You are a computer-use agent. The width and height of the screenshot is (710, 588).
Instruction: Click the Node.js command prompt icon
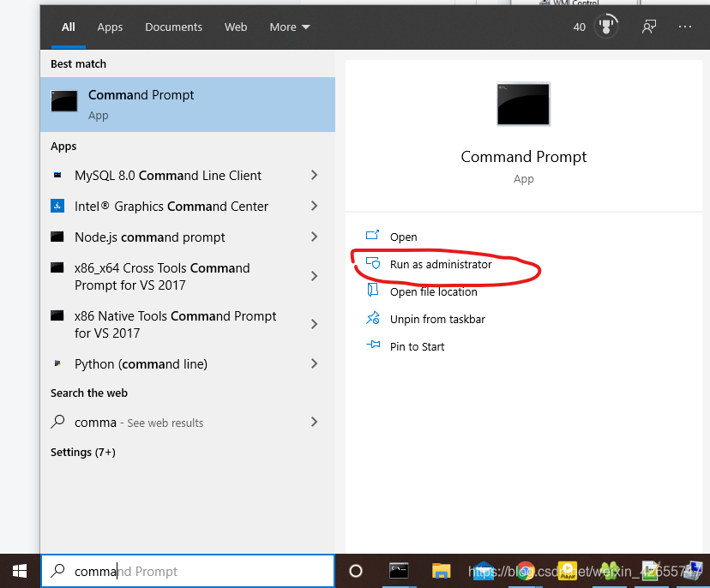[57, 237]
